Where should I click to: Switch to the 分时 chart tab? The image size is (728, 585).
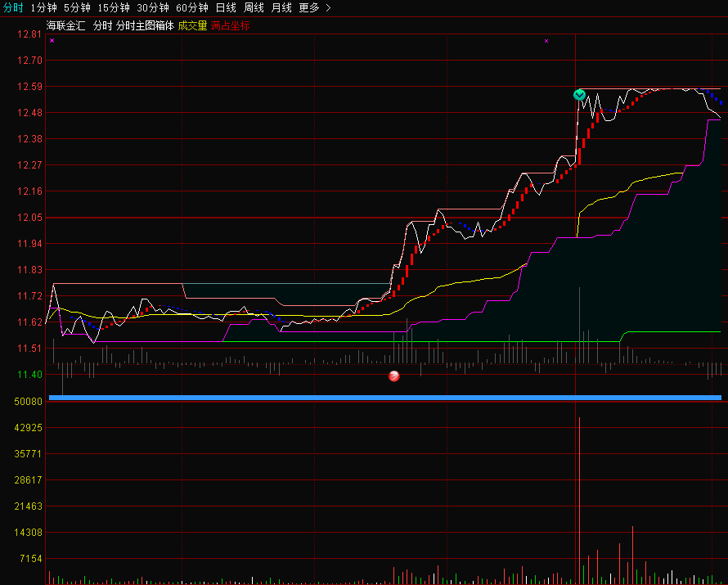(x=12, y=8)
